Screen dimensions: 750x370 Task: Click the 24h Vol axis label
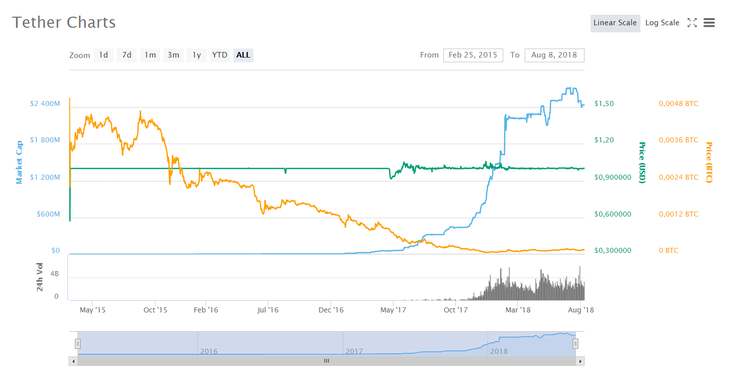(x=40, y=277)
